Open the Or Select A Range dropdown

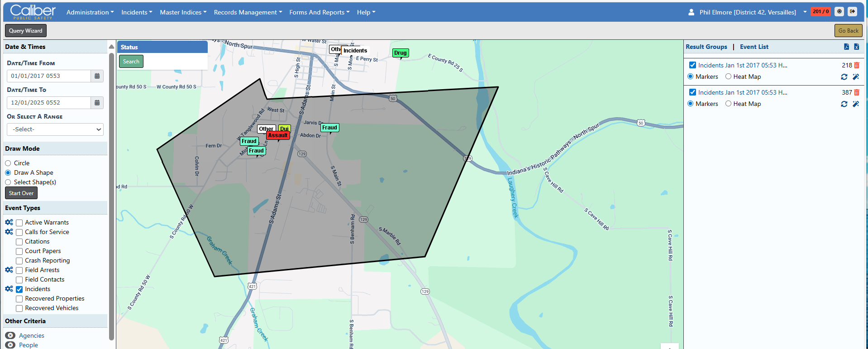(55, 129)
